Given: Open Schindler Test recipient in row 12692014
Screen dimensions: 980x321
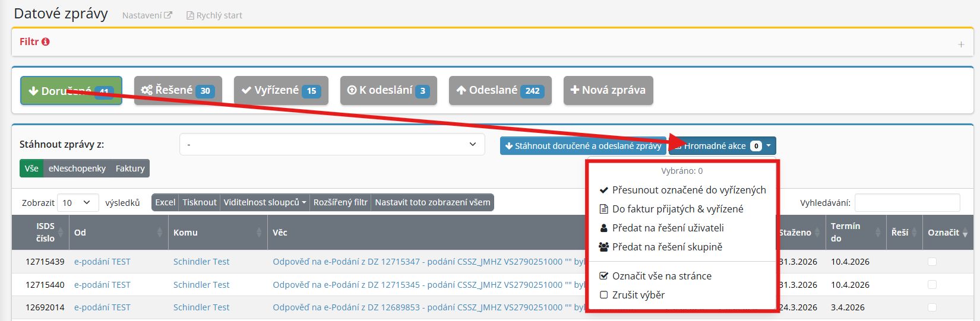Looking at the screenshot, I should (x=201, y=307).
